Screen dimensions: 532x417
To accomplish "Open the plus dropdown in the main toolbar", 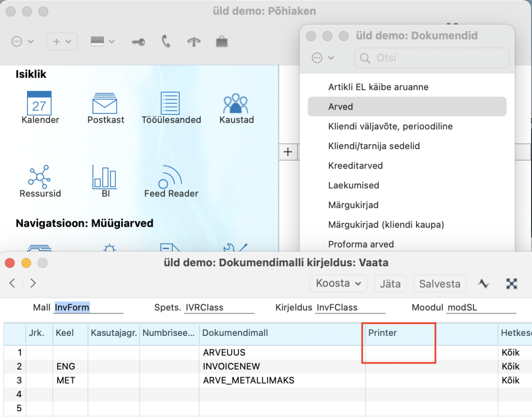I will tap(62, 42).
